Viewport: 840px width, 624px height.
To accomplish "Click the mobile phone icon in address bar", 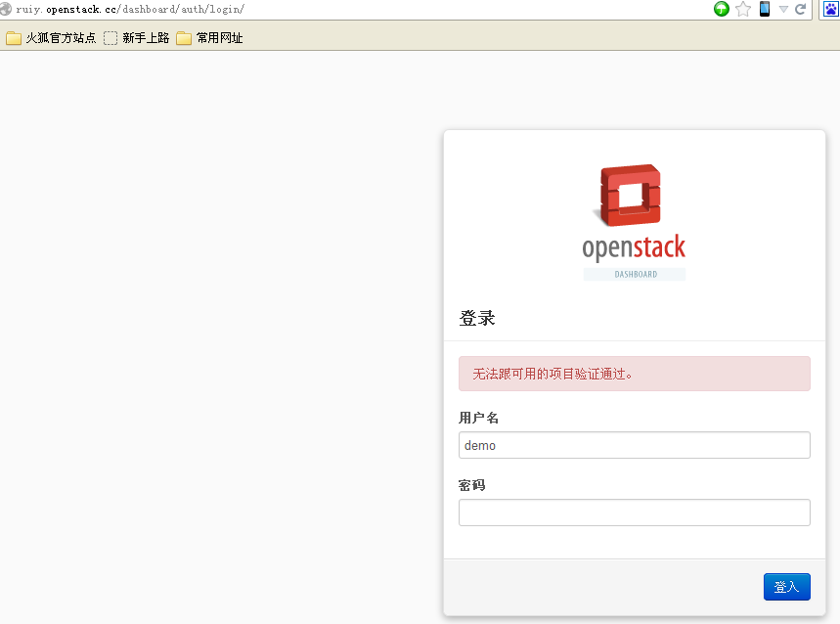I will click(x=765, y=9).
